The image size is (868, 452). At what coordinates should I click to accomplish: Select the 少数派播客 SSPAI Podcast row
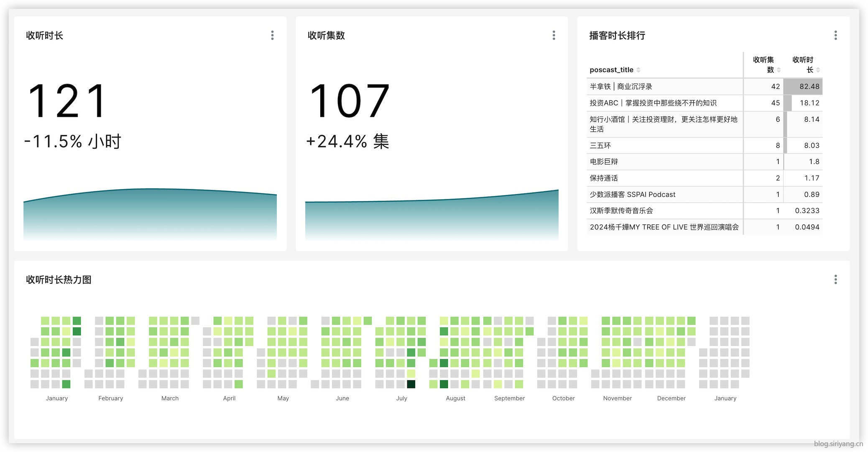pyautogui.click(x=632, y=195)
